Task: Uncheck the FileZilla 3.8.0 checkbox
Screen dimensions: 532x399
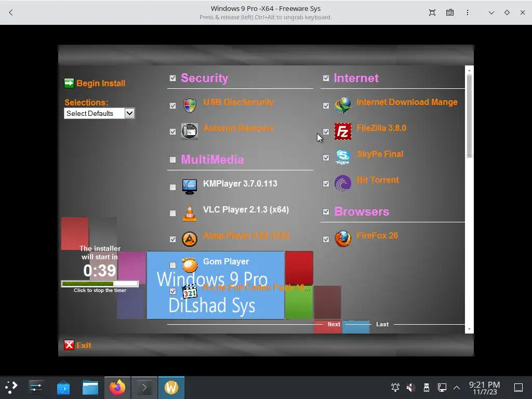Action: 326,131
